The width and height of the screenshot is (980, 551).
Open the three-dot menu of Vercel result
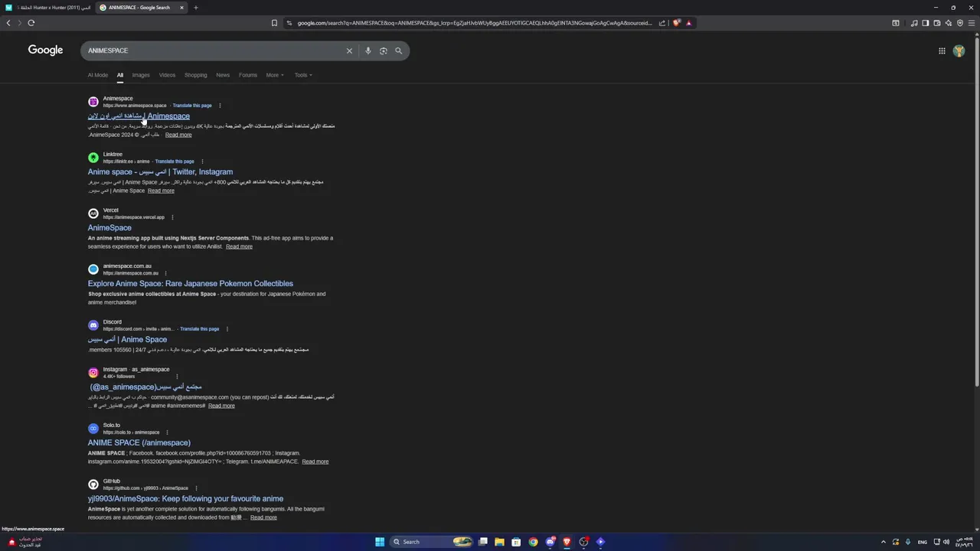click(172, 217)
